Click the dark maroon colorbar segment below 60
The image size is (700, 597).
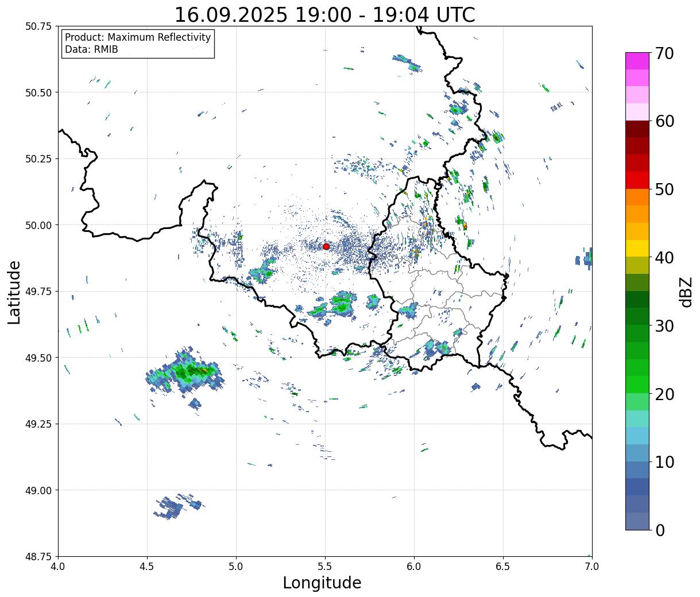(637, 129)
